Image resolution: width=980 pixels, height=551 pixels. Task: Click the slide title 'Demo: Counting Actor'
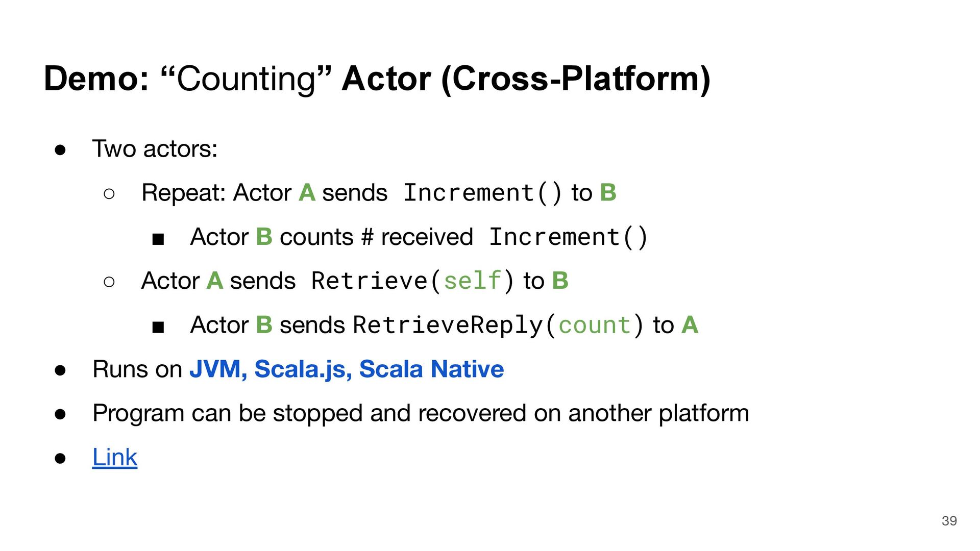pyautogui.click(x=377, y=79)
